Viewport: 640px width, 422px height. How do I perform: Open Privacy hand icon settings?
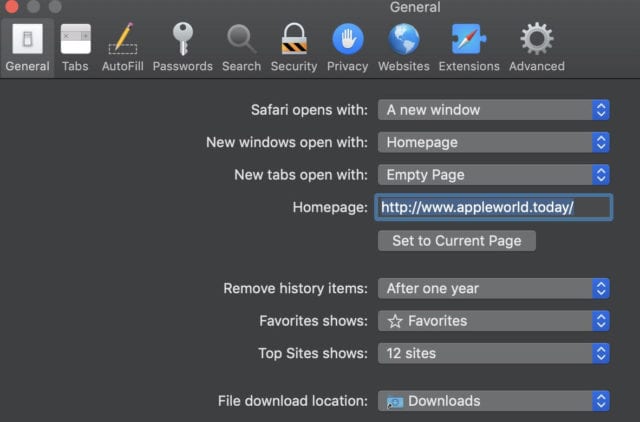click(x=347, y=47)
